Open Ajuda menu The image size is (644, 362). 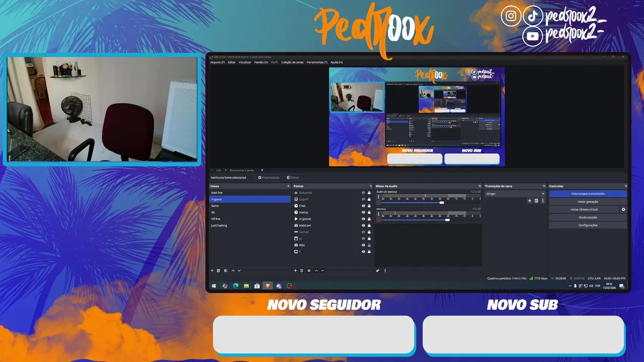337,62
